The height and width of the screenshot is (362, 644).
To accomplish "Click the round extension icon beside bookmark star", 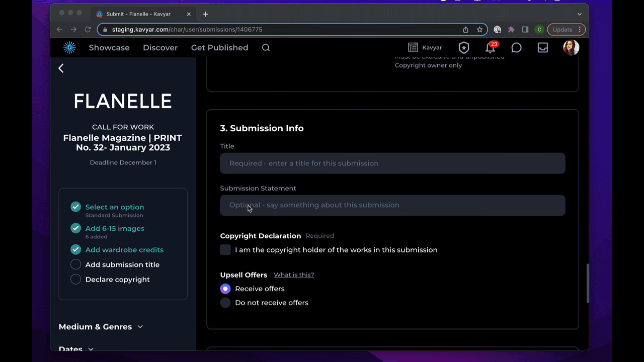I will (497, 30).
